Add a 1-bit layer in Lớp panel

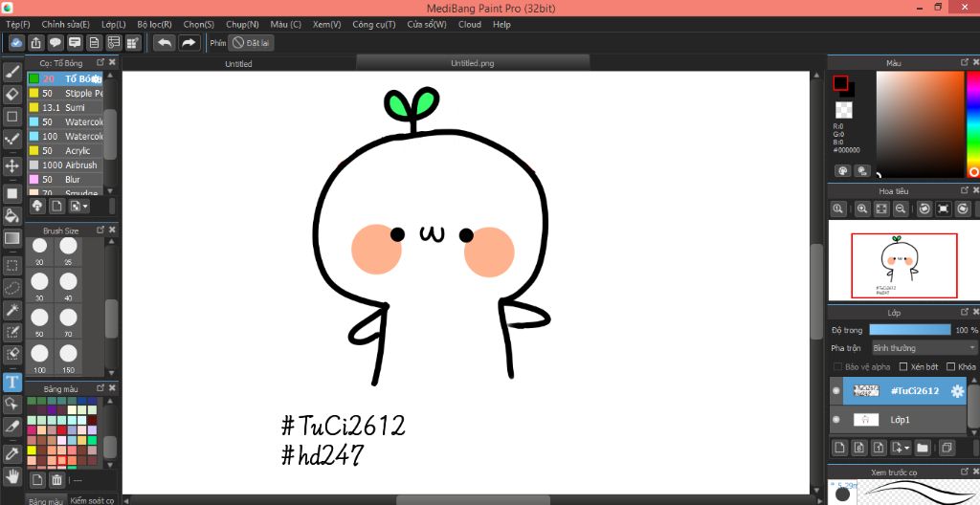pyautogui.click(x=879, y=448)
